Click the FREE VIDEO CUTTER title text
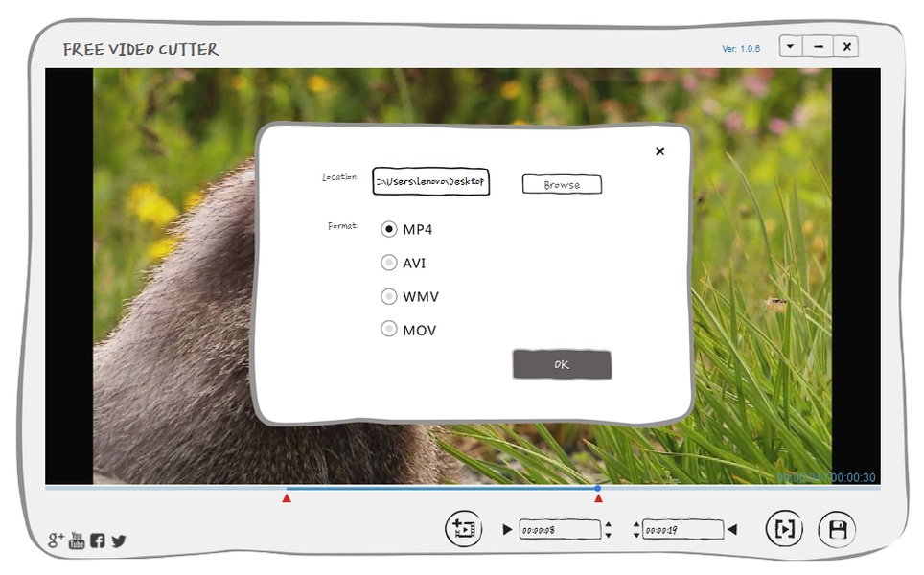 coord(141,49)
